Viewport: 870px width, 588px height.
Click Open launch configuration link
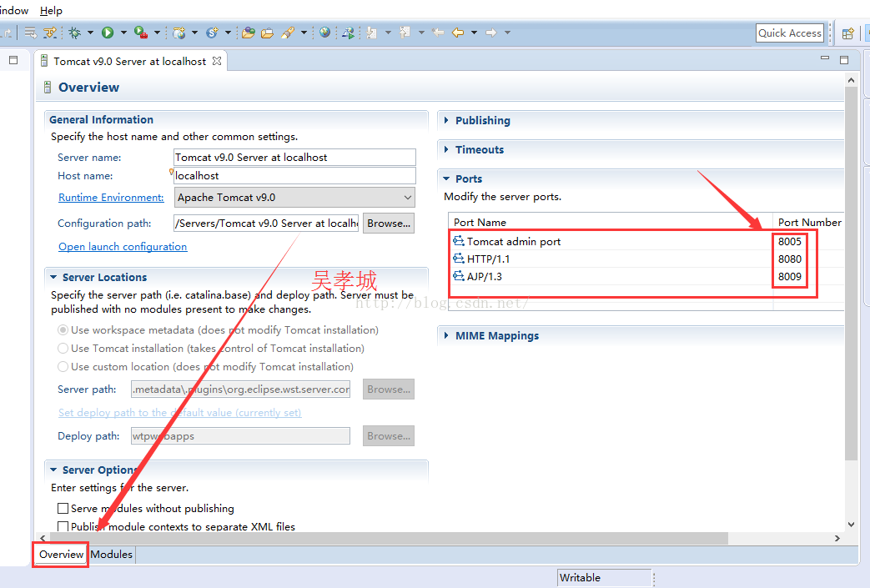(123, 246)
